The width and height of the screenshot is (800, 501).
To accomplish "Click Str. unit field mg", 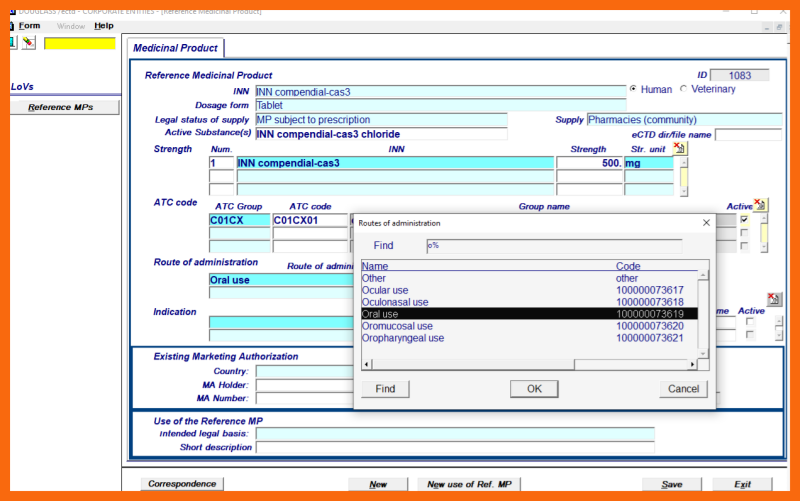I will click(x=649, y=163).
